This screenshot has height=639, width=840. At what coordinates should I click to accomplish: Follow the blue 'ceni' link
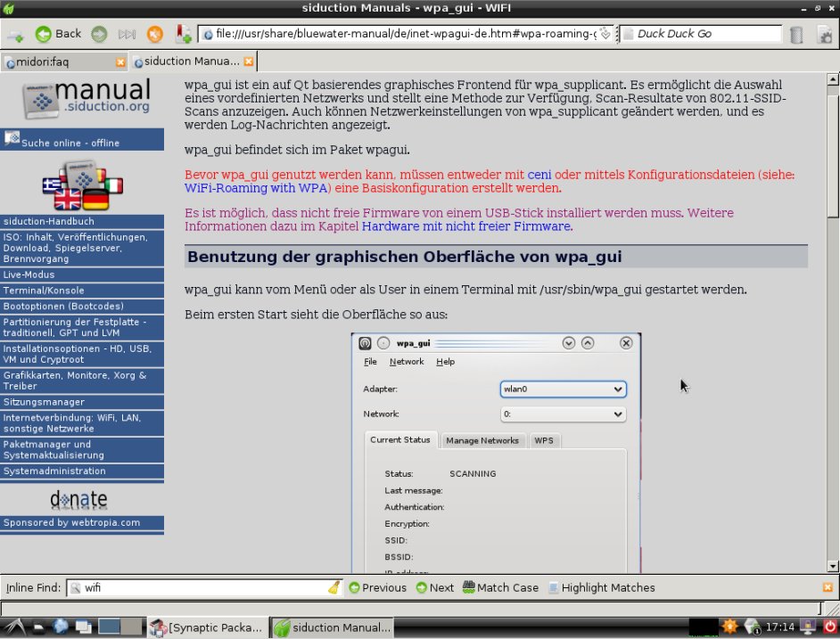coord(539,175)
